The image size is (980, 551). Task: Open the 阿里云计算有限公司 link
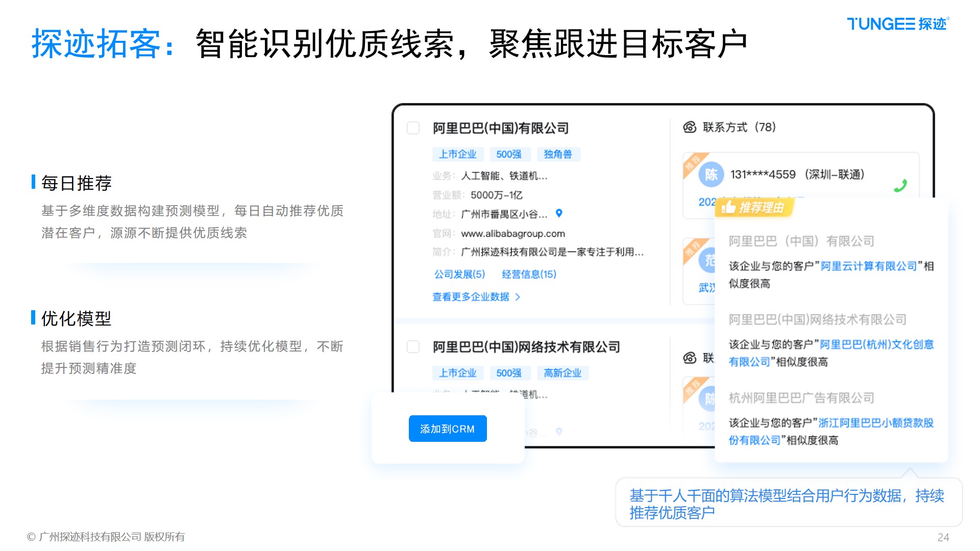point(868,266)
